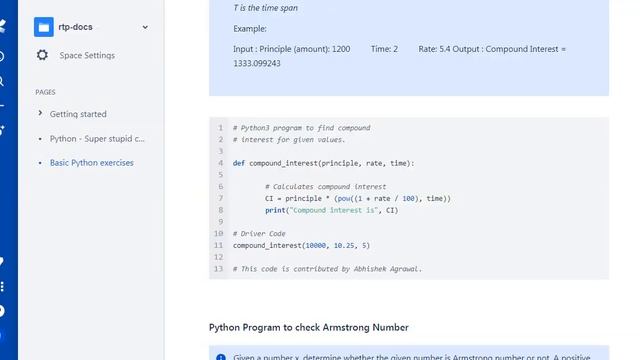The image size is (640, 360).
Task: Select the Basic Python exercises page
Action: click(x=91, y=163)
